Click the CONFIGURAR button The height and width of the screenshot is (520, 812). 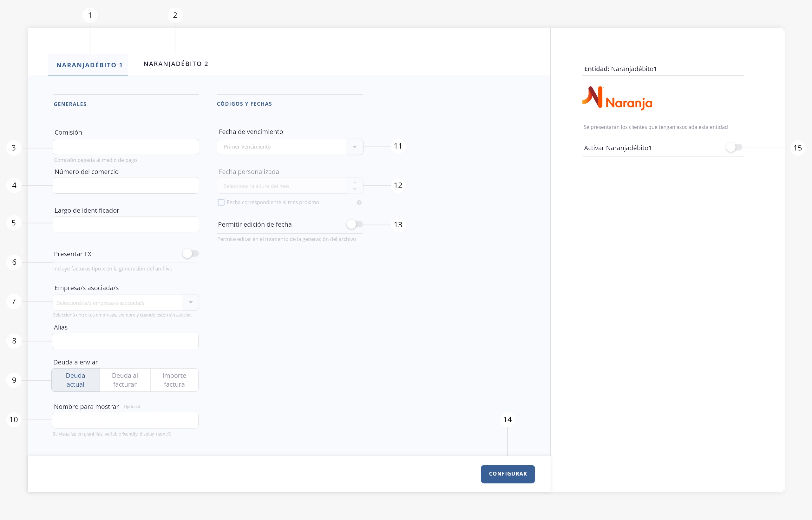click(508, 474)
